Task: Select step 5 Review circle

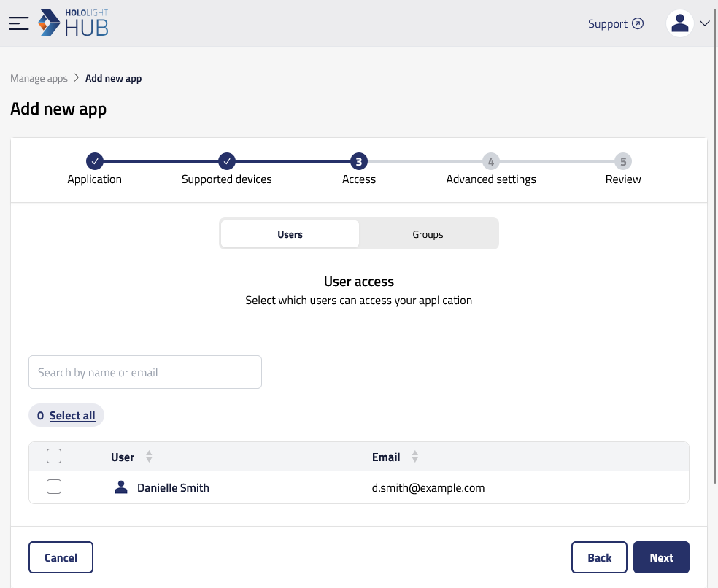Action: (x=623, y=161)
